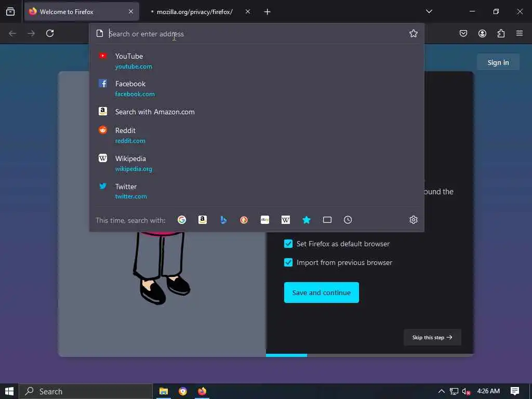Open a new tab with plus

268,12
